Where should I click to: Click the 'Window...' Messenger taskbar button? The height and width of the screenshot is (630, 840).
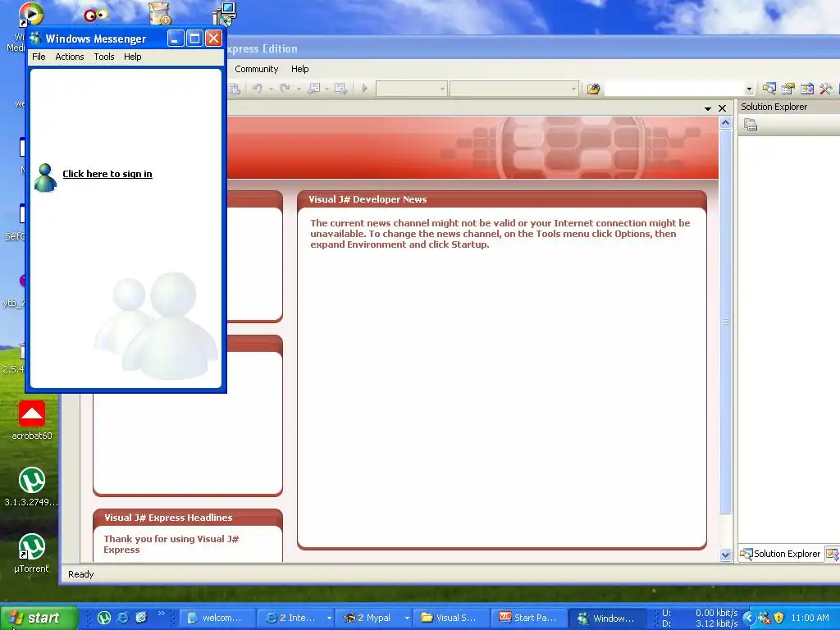(609, 618)
